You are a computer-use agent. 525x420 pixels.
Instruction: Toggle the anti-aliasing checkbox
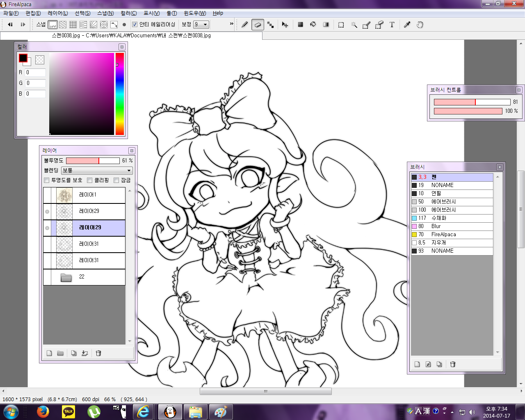pos(135,25)
